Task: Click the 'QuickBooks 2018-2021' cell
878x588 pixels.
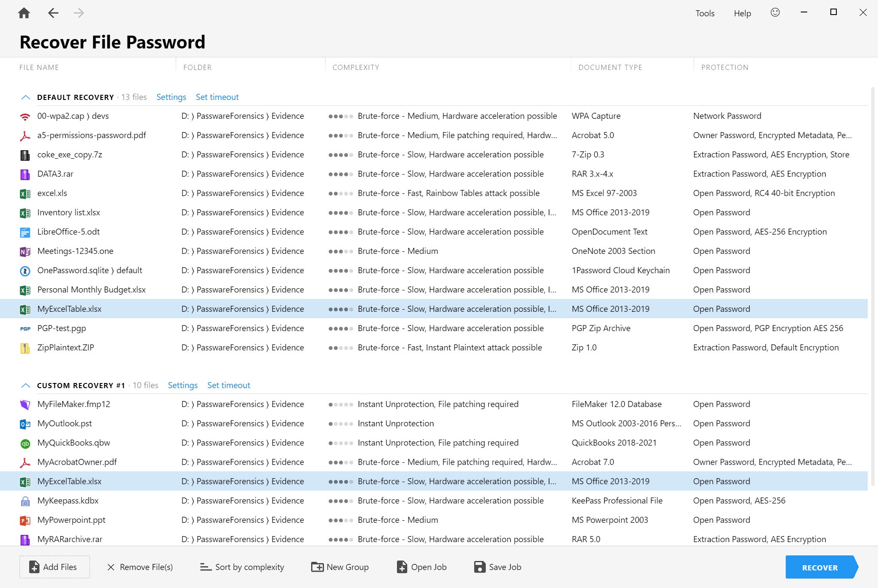Action: point(614,443)
